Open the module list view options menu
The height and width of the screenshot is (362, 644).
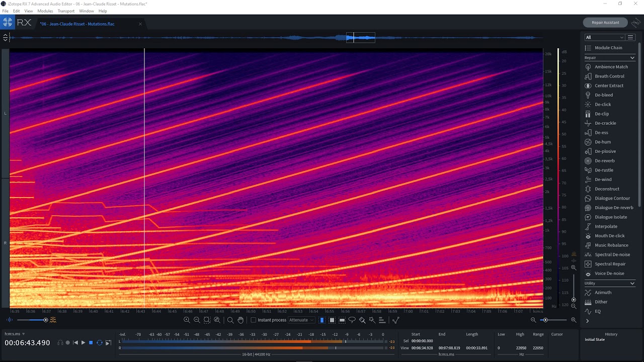click(630, 37)
